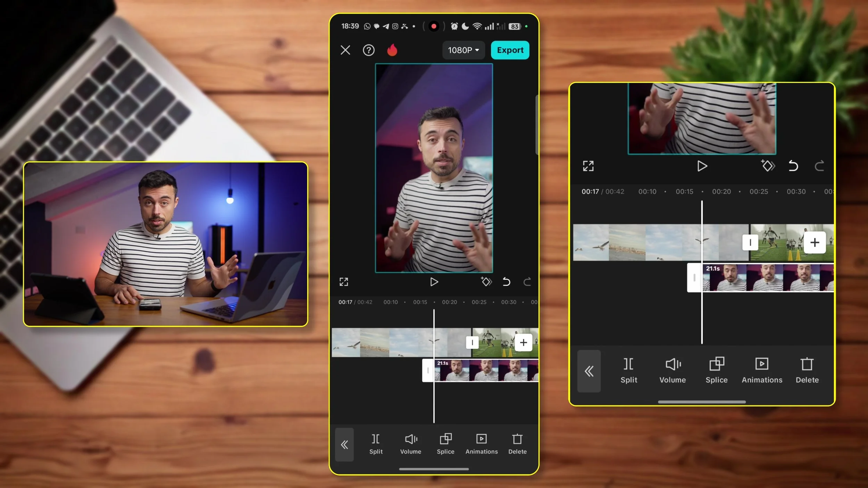This screenshot has width=868, height=488.
Task: Expand the preview to fullscreen in the phone editor
Action: 344,281
